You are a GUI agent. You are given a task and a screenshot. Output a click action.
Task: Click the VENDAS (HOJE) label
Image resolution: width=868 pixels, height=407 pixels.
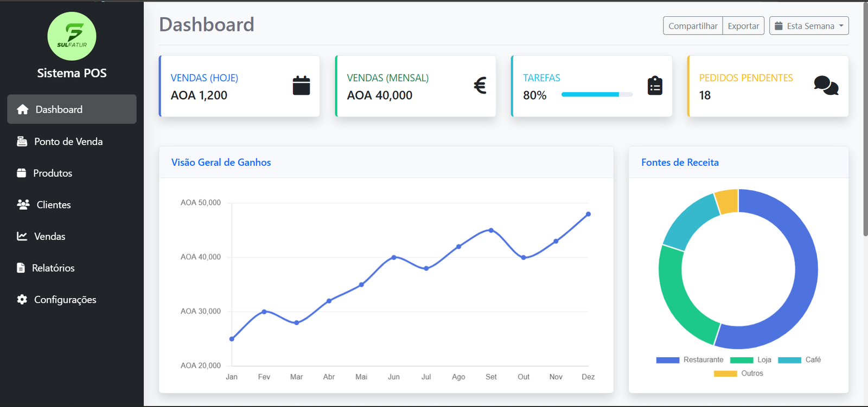coord(205,78)
